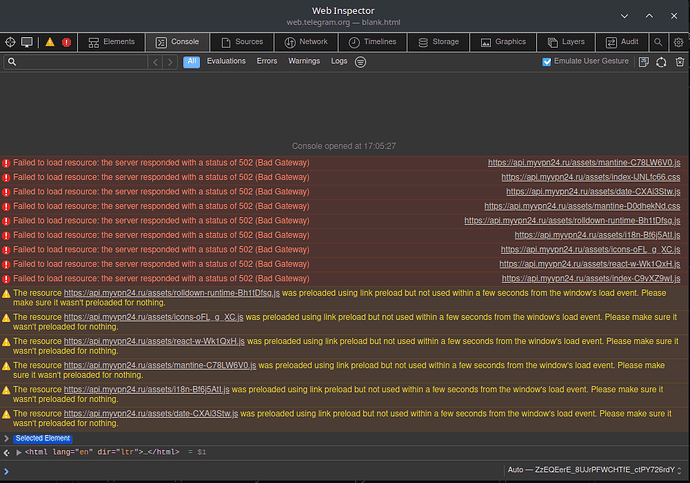Click error icon on index-C9vXZ9wl.js row
Screen dimensions: 690x483
(6, 279)
